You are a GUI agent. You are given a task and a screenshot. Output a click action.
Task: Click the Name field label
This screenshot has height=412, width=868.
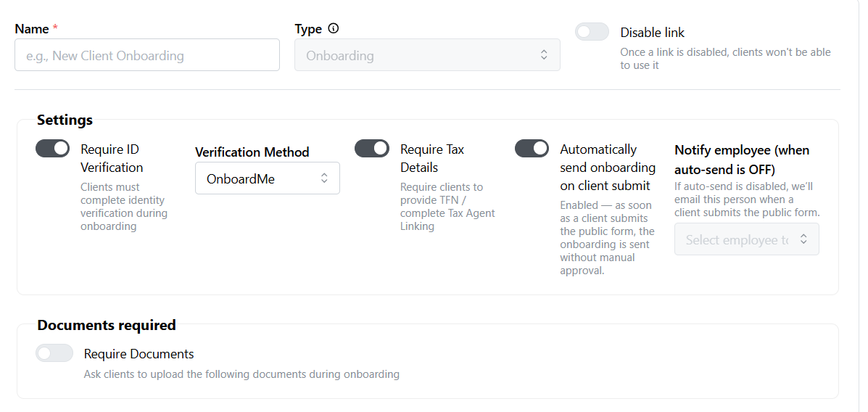click(31, 29)
